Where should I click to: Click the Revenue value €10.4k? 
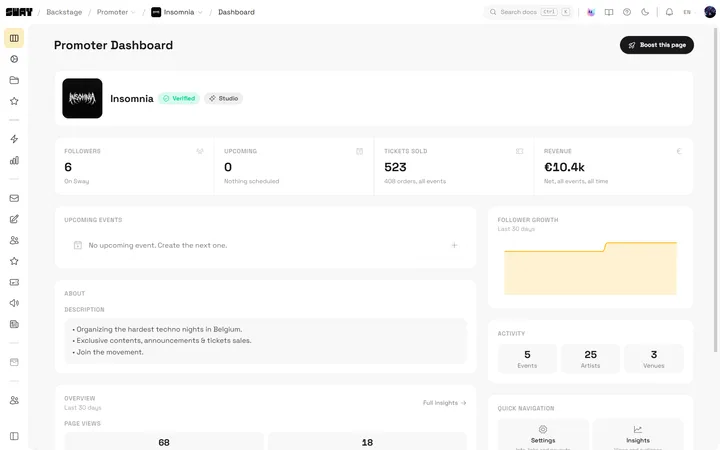click(x=564, y=167)
